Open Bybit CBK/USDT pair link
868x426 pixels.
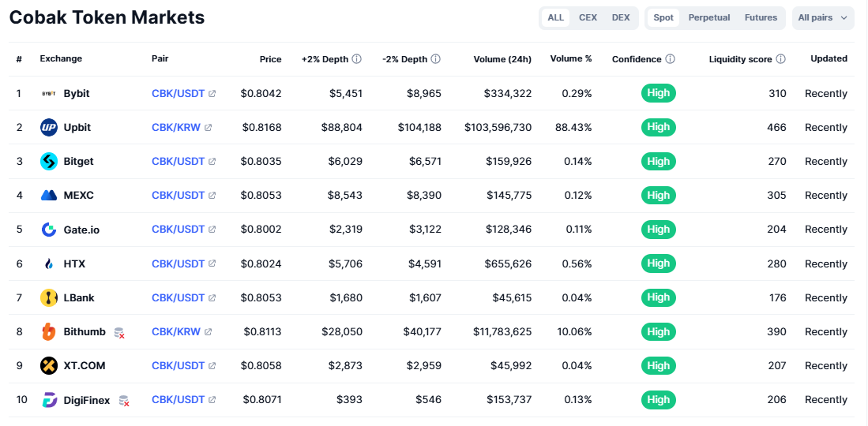click(x=178, y=94)
